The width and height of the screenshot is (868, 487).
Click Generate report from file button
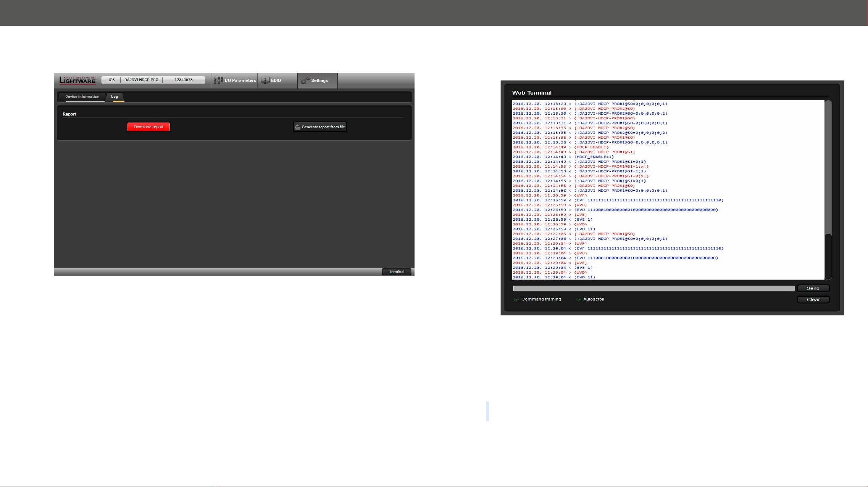(320, 127)
